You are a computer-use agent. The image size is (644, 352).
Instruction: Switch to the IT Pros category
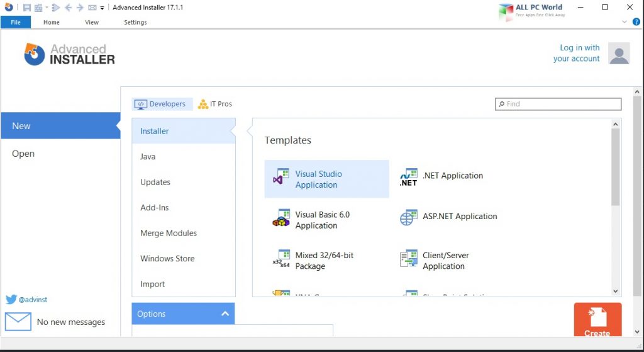(215, 104)
